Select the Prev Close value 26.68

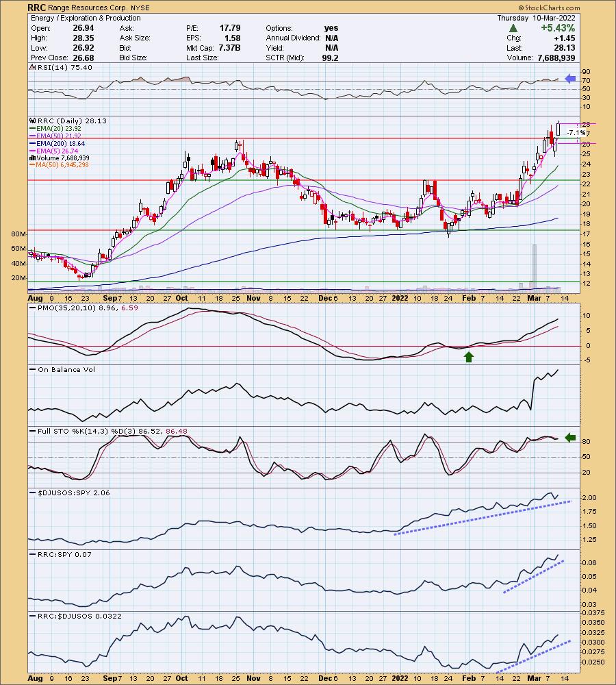tap(84, 58)
